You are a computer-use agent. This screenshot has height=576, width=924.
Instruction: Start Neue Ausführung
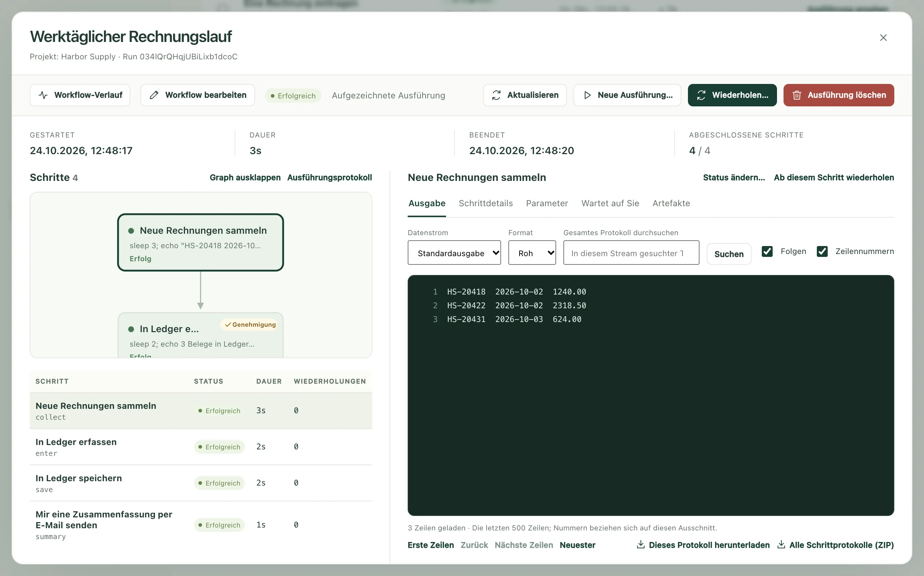tap(627, 95)
